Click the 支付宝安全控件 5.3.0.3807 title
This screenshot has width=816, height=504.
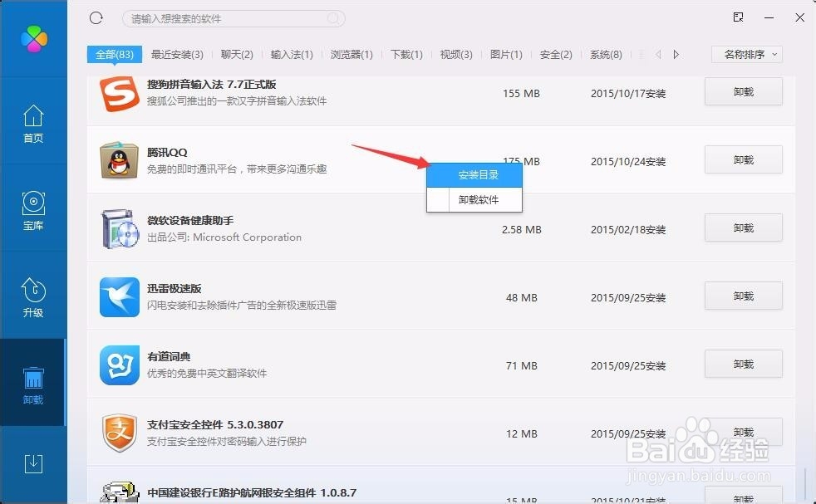[x=215, y=425]
